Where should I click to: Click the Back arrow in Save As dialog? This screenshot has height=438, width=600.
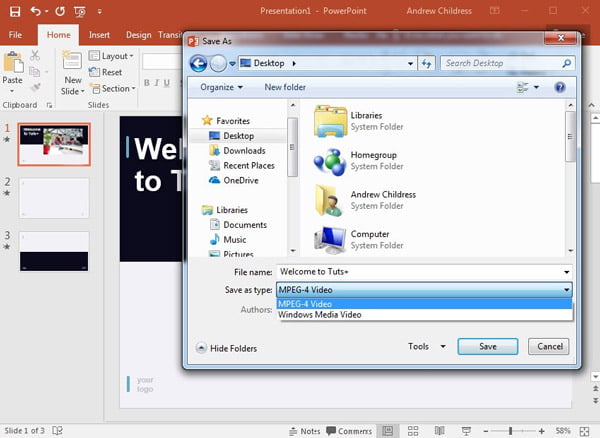198,63
